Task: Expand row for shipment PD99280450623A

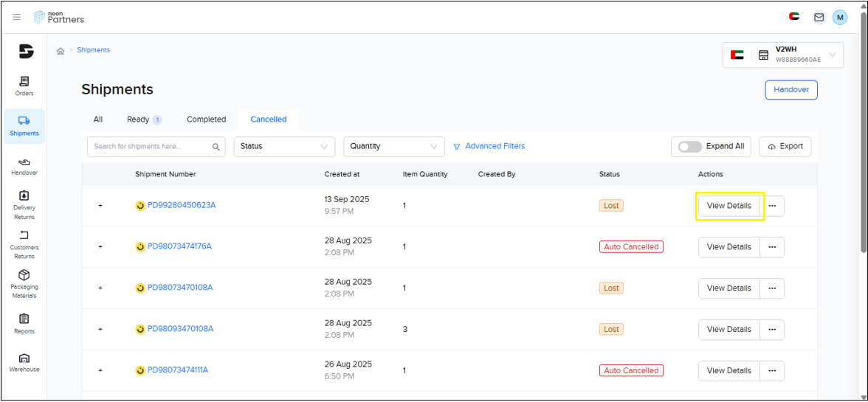Action: [x=100, y=205]
